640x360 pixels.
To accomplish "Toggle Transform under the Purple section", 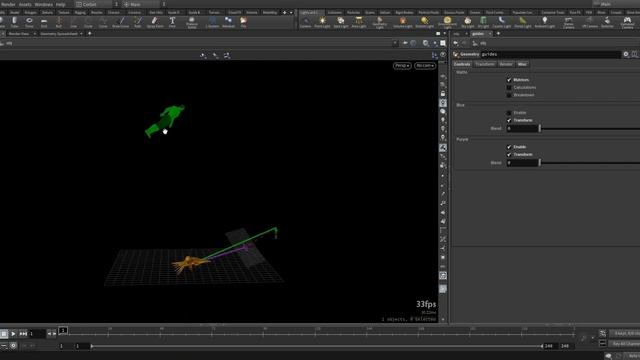I will [509, 155].
